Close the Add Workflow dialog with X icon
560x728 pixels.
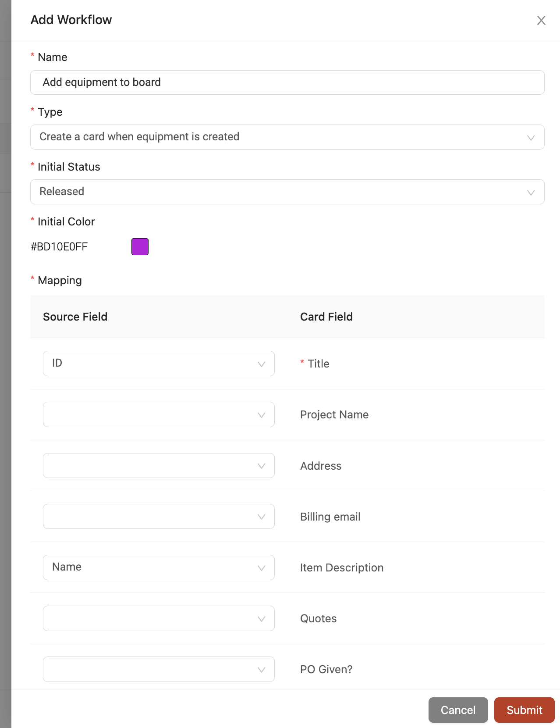click(541, 20)
